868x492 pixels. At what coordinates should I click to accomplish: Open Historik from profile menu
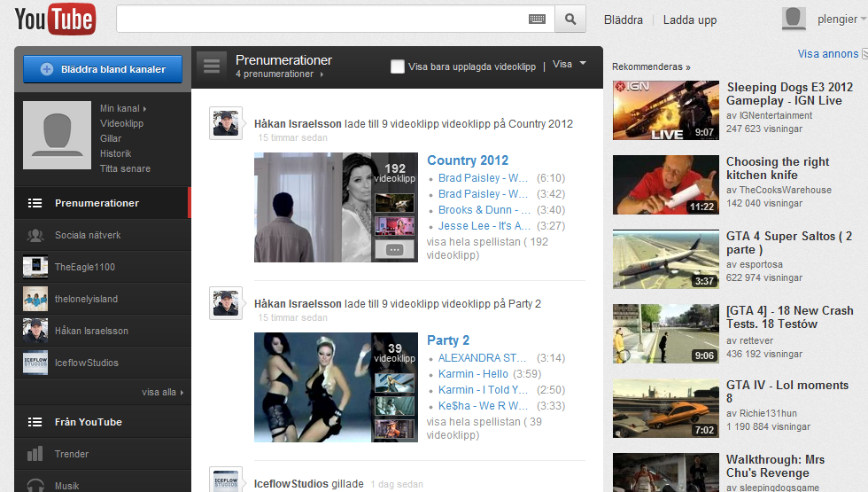click(x=116, y=153)
